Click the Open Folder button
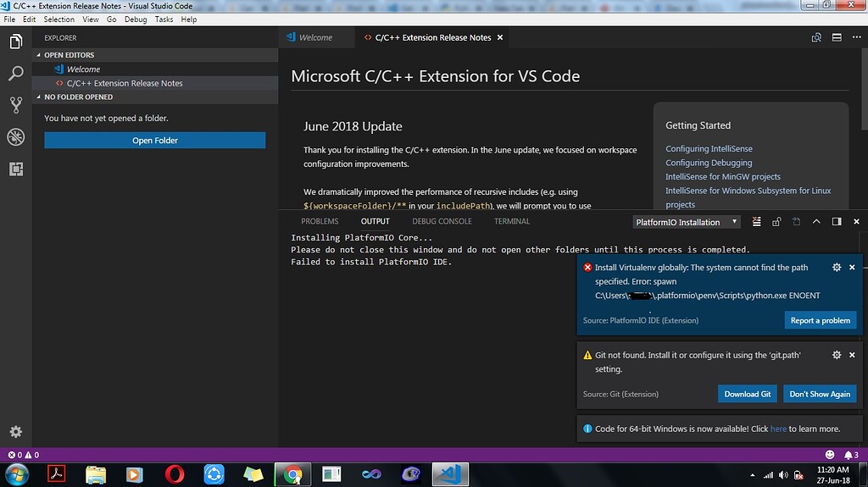Screen dimensions: 868x487 155,141
